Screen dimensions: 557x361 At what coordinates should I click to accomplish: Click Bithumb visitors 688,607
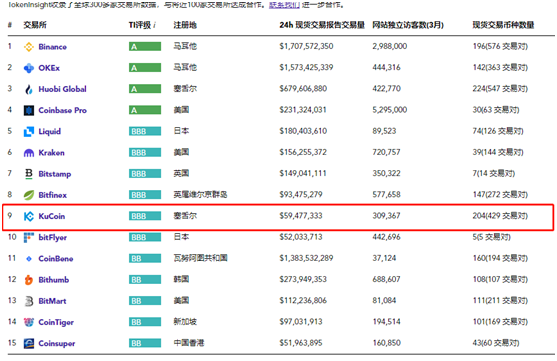(x=386, y=279)
